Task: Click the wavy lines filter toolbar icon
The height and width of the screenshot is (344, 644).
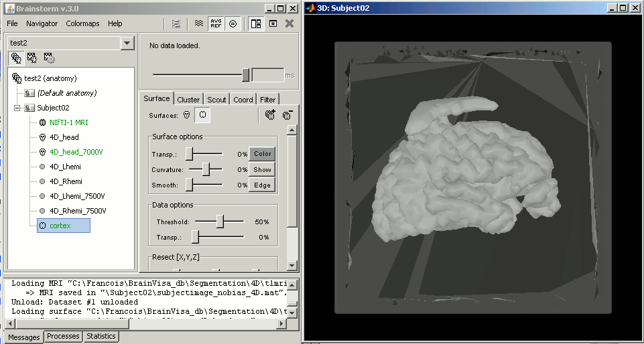Action: pos(198,23)
